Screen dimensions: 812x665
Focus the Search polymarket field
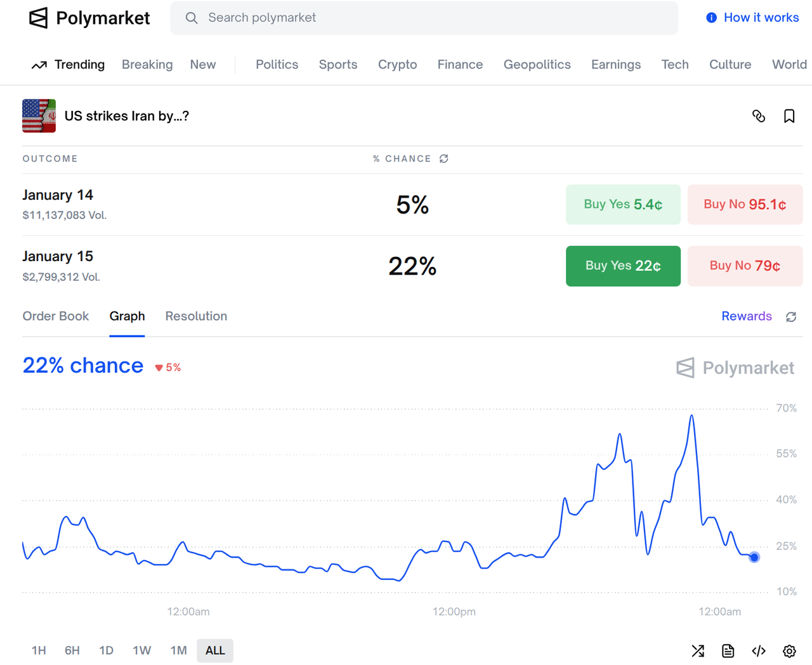[x=424, y=18]
